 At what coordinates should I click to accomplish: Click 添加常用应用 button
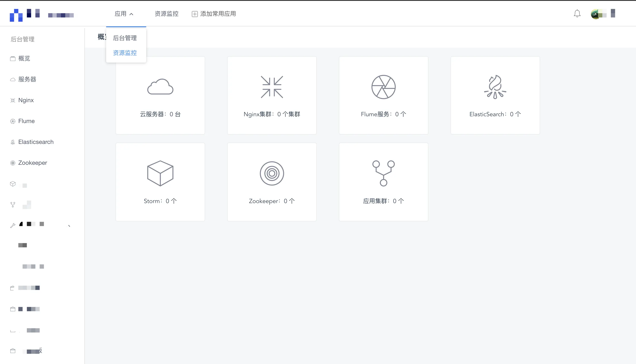214,14
